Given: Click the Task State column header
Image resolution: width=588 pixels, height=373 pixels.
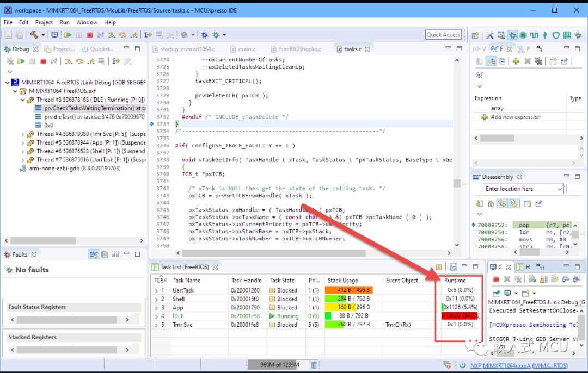Looking at the screenshot, I should click(283, 280).
